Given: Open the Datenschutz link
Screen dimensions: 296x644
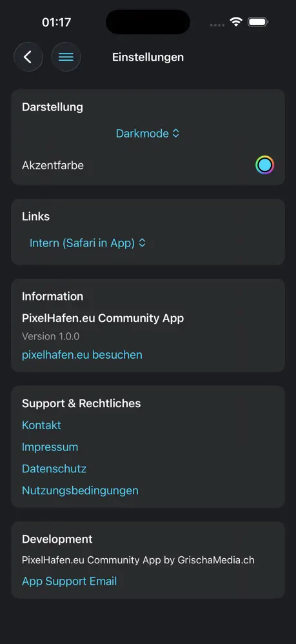Looking at the screenshot, I should pyautogui.click(x=54, y=468).
